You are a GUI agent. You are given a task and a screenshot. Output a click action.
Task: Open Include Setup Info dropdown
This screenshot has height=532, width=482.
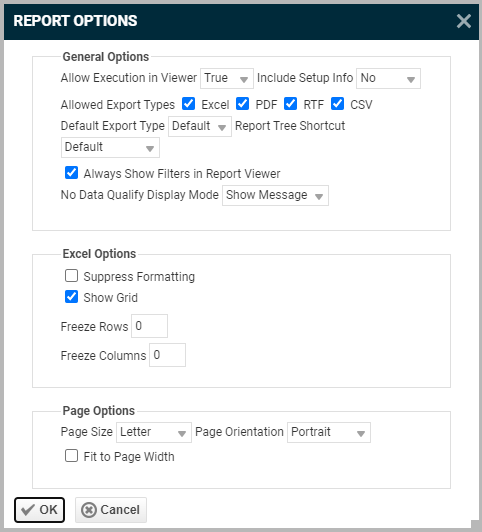(388, 78)
